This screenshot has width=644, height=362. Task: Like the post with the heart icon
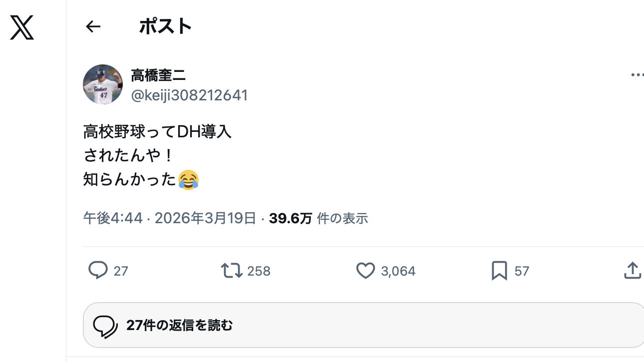365,271
